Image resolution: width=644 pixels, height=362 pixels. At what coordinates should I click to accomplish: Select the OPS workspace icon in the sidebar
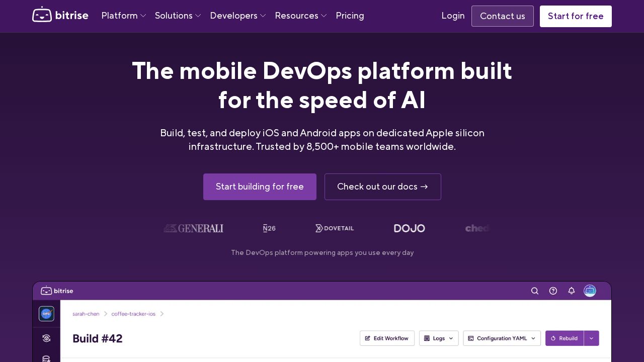tap(46, 314)
